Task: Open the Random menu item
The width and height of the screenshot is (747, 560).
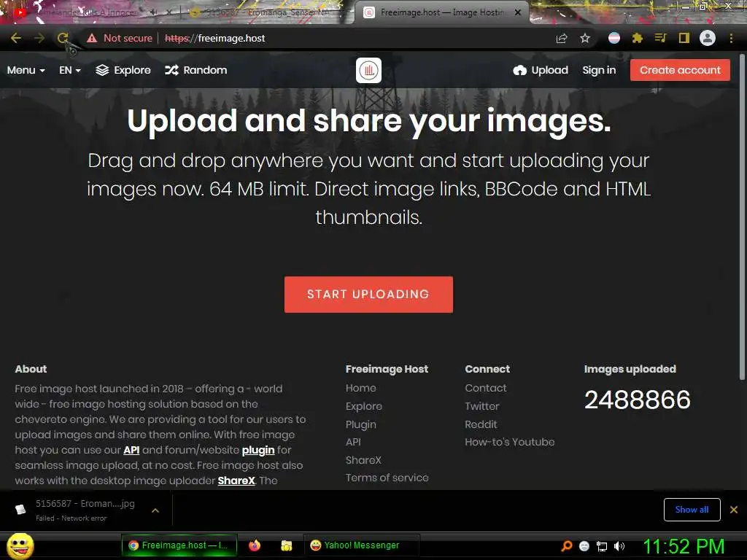Action: tap(196, 71)
